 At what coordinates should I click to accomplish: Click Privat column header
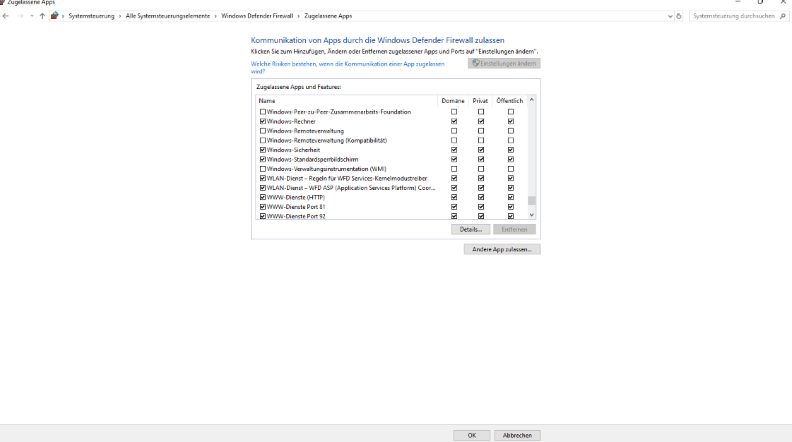click(480, 101)
